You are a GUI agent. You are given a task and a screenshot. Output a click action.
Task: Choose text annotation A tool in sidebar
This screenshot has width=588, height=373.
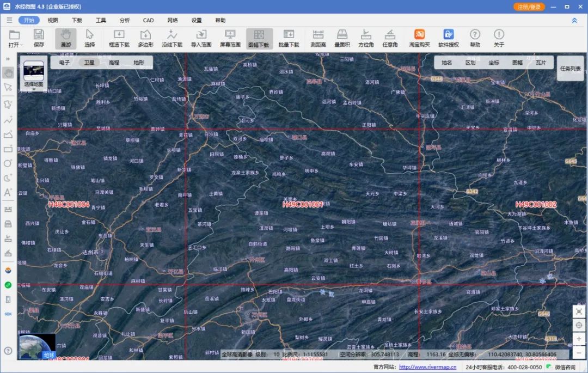8,193
